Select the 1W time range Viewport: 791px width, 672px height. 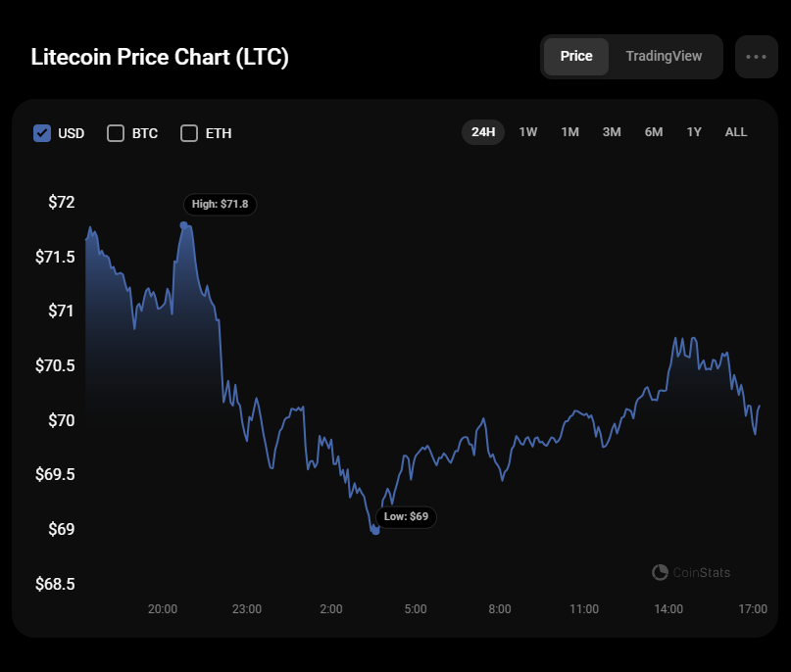point(528,132)
